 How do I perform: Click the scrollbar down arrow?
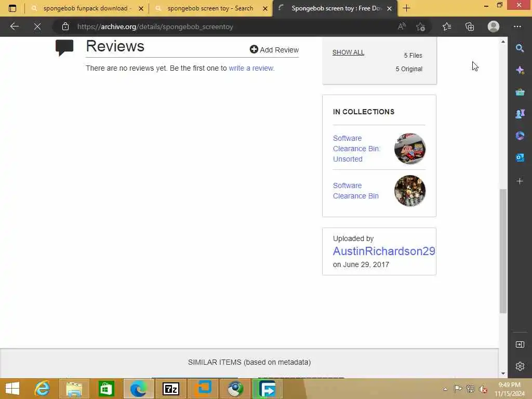503,374
